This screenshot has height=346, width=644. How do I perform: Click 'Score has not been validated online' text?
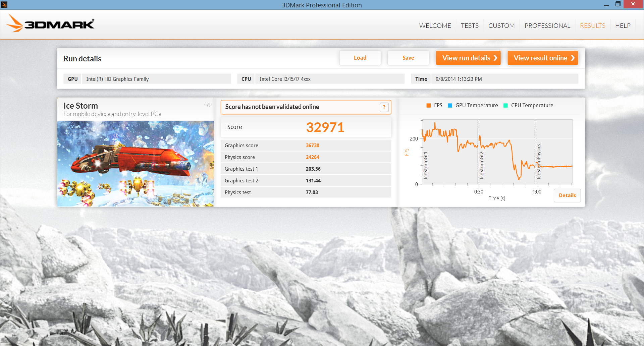tap(272, 107)
